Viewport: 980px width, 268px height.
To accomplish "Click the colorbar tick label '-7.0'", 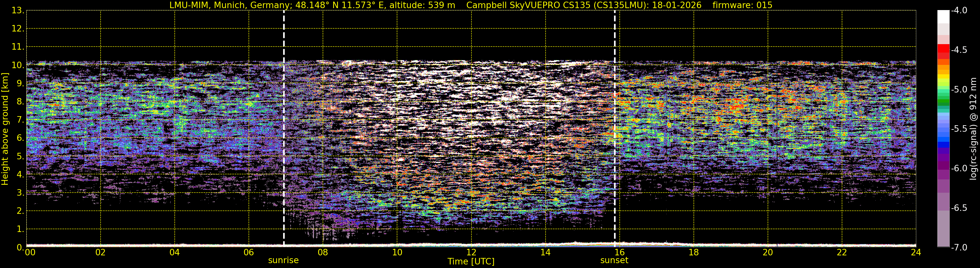I will click(959, 248).
